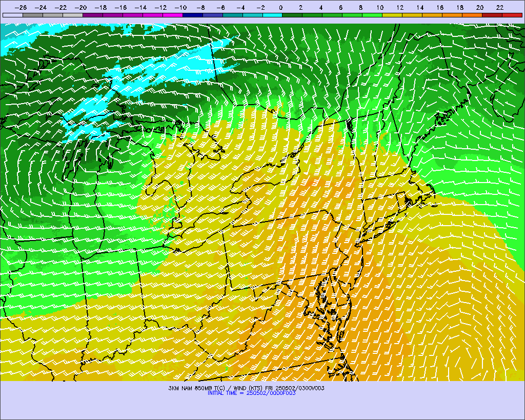Click the legend swatch between -26 and -24
Screen dimensions: 525x420
[x=32, y=15]
